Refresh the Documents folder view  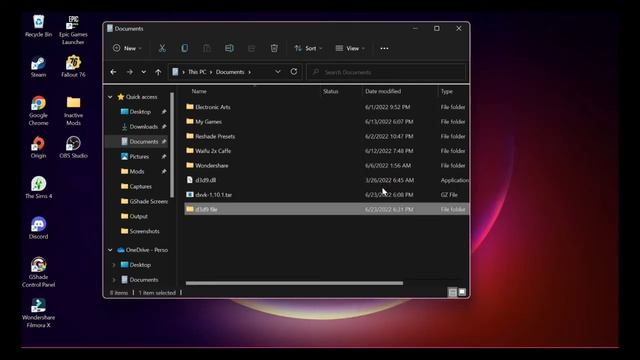point(293,71)
